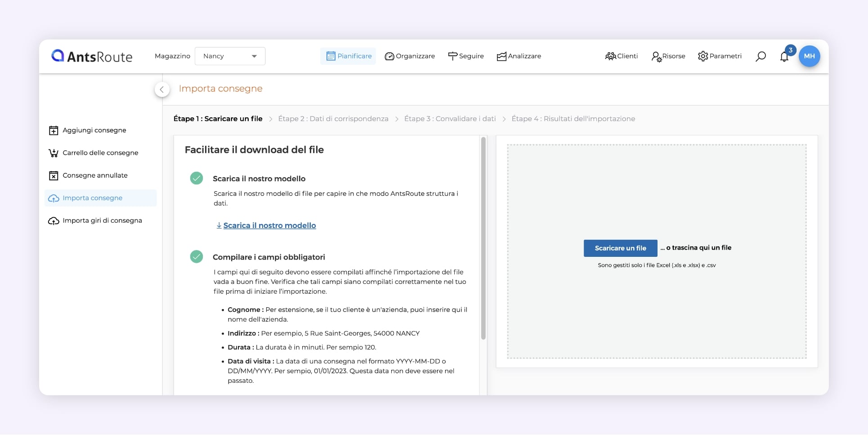Click the Aggiungi consegne calendar icon
Viewport: 868px width, 435px height.
[54, 130]
